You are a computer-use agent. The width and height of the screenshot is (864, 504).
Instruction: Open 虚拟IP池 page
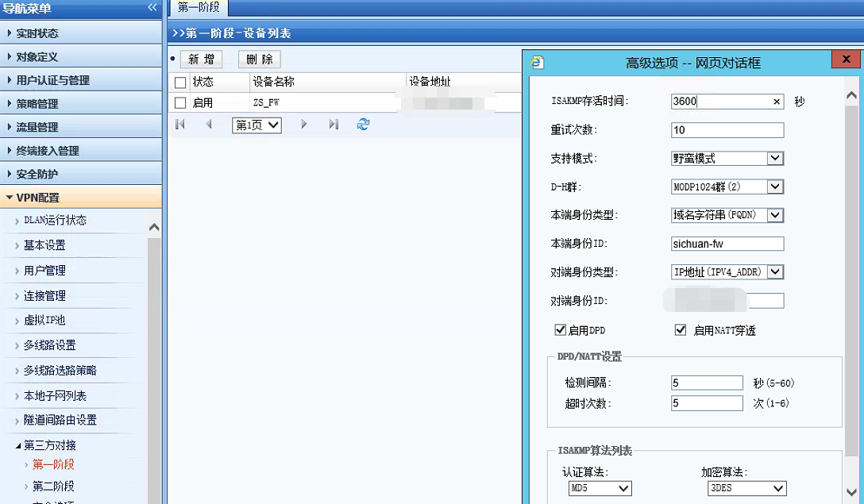44,320
